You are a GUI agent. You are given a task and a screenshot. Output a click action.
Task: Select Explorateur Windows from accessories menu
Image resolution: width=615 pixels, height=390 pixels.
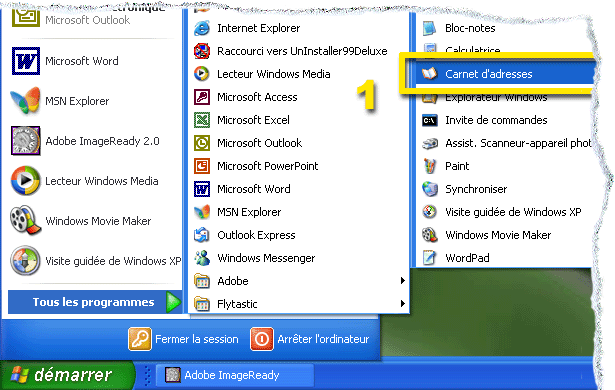(x=496, y=97)
